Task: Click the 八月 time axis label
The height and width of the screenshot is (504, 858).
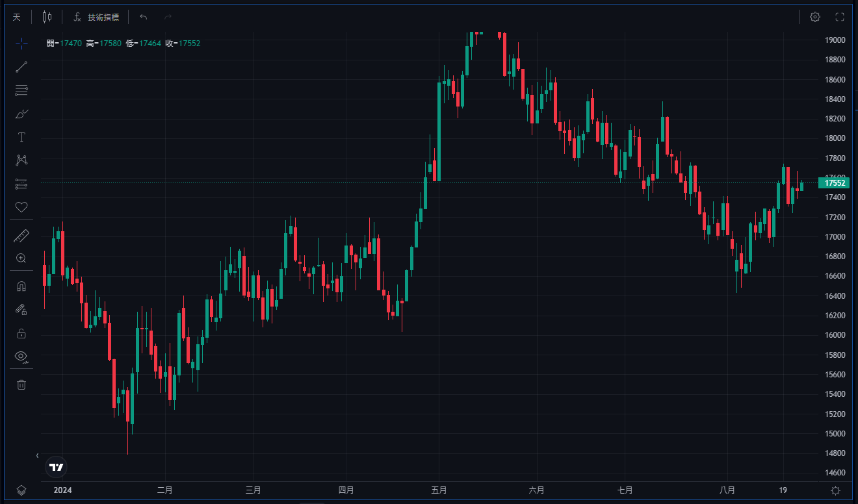Action: 727,490
